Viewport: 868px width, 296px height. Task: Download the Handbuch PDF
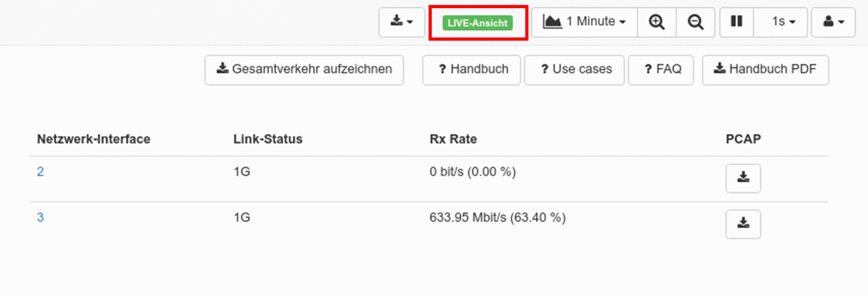[765, 69]
